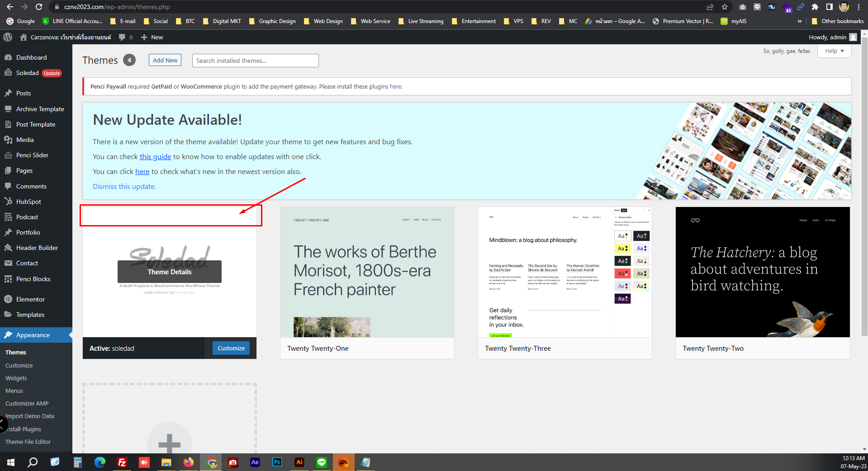Viewport: 868px width, 471px height.
Task: Click the Customize button for soledad
Action: click(231, 348)
